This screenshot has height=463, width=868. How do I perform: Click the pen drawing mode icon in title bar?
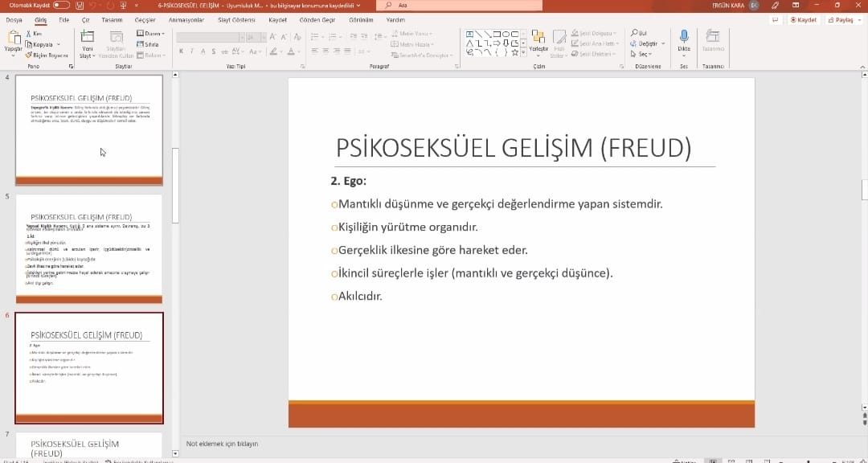coord(775,5)
